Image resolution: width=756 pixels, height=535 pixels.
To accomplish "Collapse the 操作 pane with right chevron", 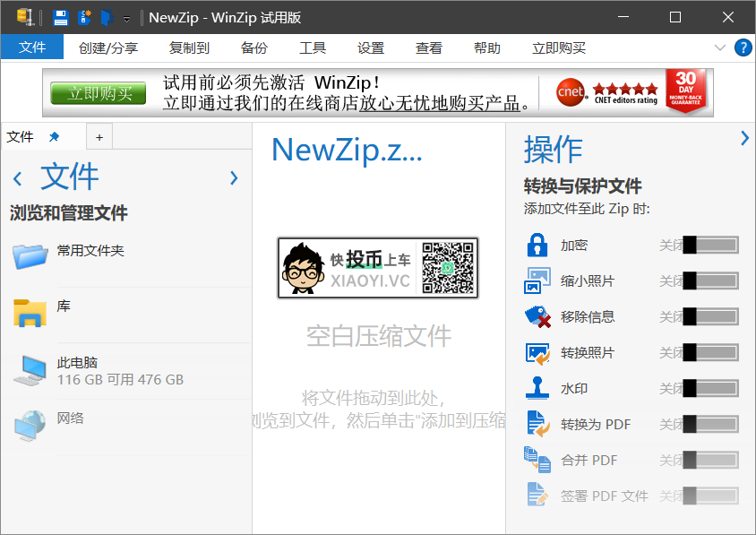I will 745,138.
